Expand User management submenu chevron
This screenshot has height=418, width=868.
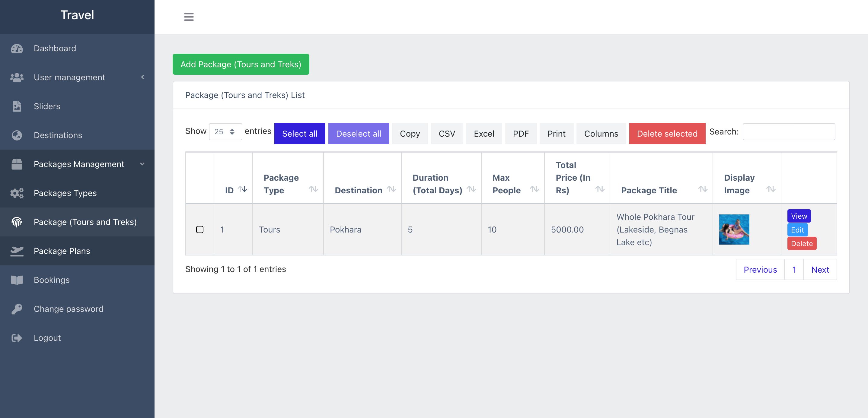[142, 78]
